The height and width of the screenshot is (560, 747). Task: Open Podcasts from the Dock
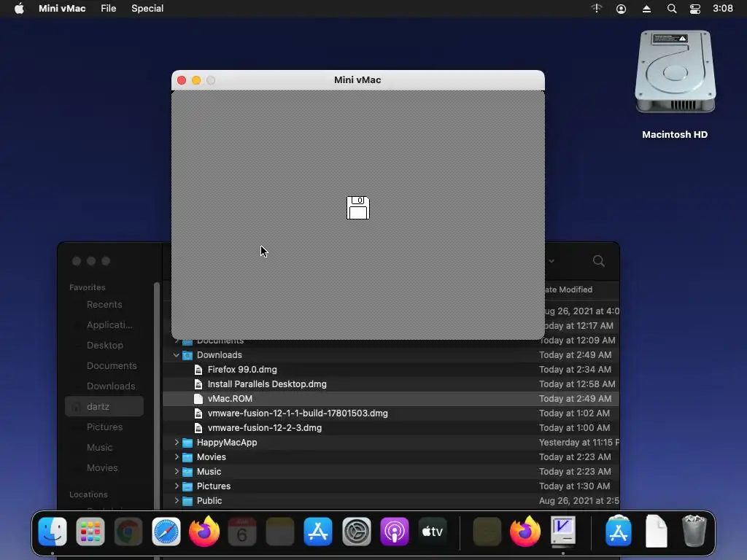coord(395,532)
